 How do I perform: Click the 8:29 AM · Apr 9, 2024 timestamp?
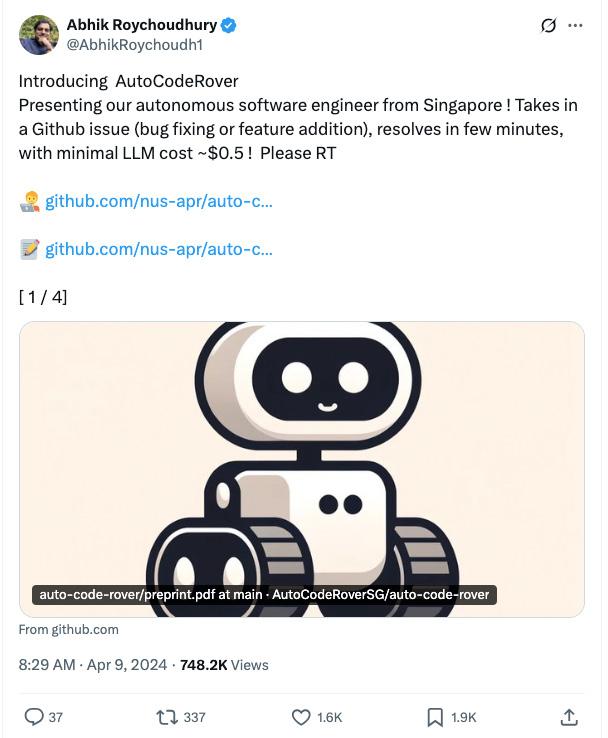point(93,665)
